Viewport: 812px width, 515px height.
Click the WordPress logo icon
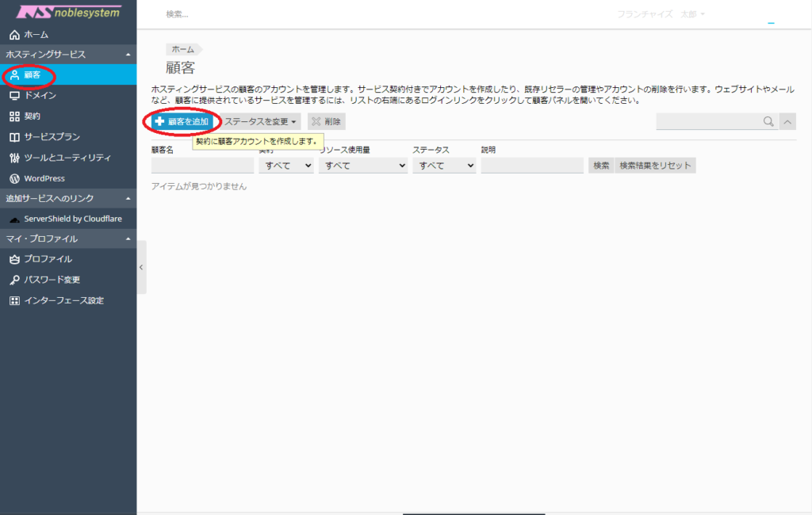[14, 178]
